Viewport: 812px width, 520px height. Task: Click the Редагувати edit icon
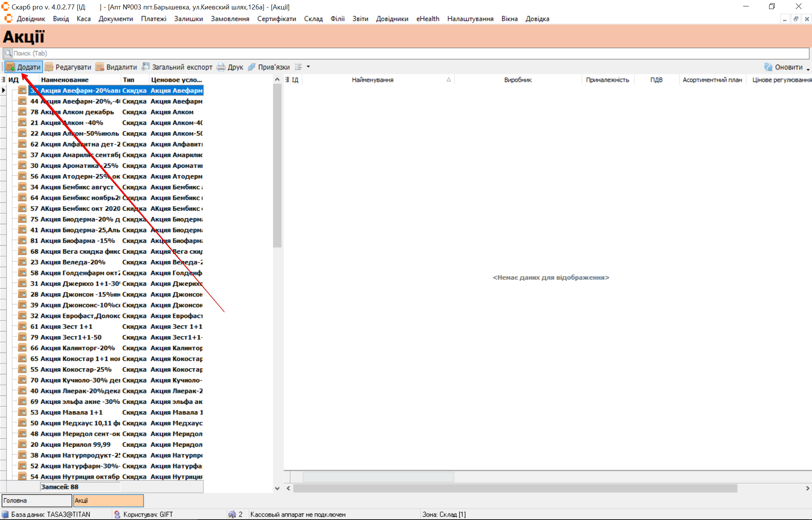(49, 67)
